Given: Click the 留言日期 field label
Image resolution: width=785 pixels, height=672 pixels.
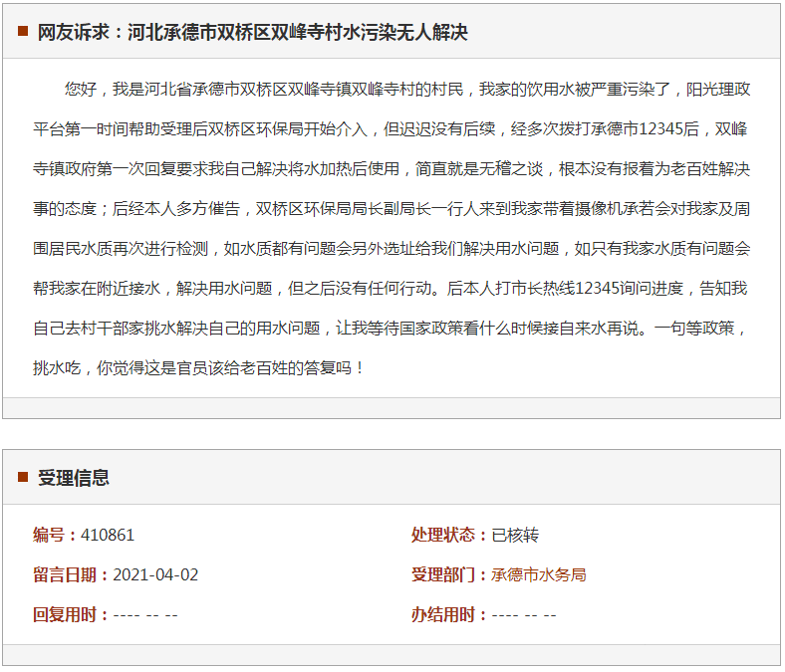Looking at the screenshot, I should coord(72,574).
